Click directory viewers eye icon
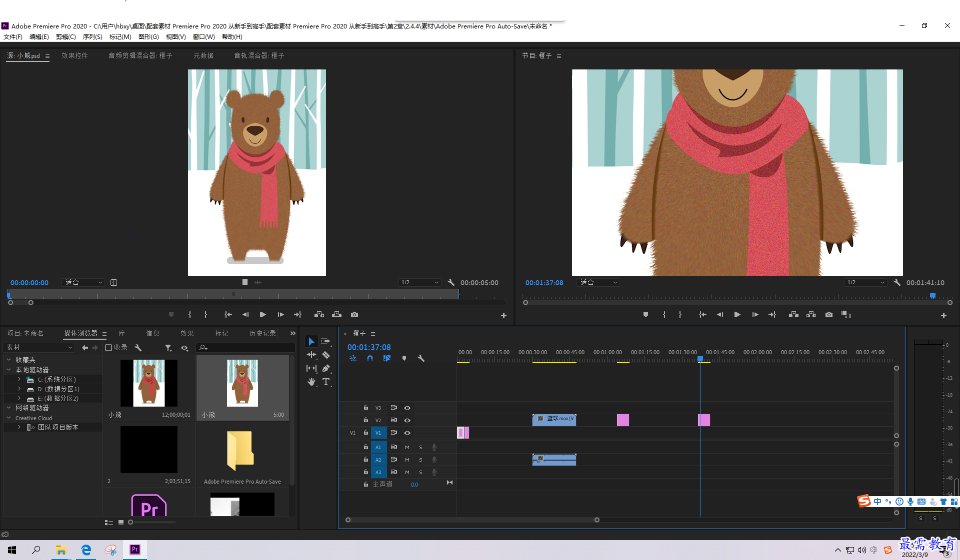This screenshot has height=560, width=960. point(184,348)
